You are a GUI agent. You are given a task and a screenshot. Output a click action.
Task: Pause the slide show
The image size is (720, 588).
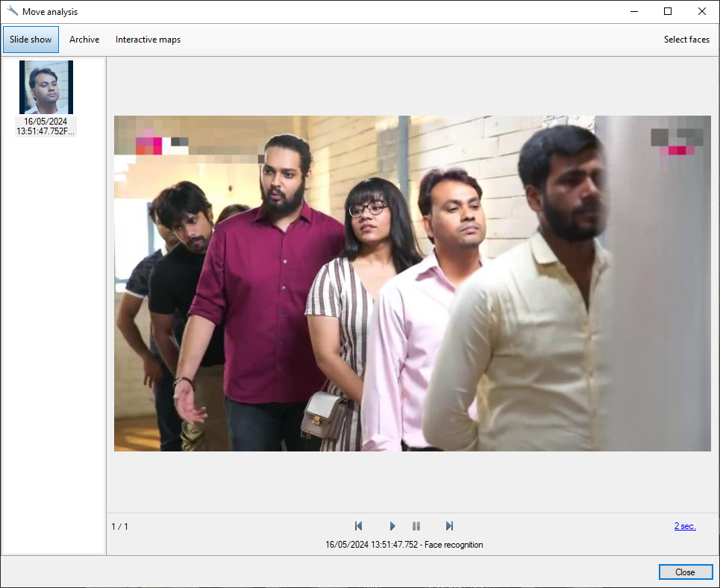416,526
